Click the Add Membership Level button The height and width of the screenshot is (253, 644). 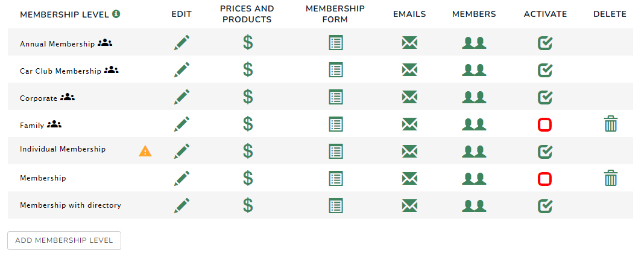pyautogui.click(x=64, y=241)
